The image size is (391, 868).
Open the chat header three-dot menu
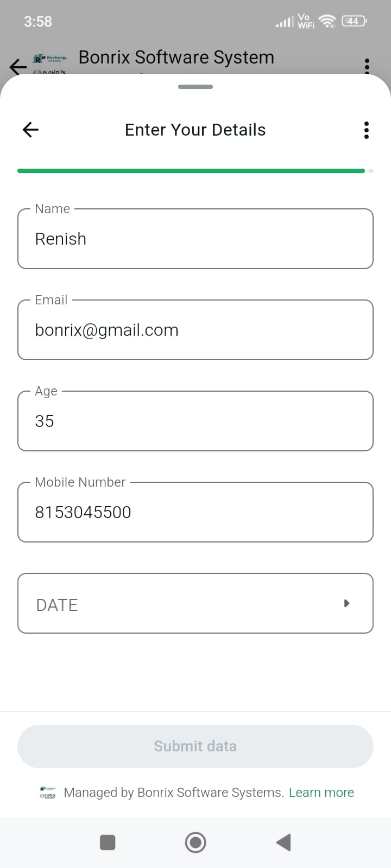click(367, 65)
